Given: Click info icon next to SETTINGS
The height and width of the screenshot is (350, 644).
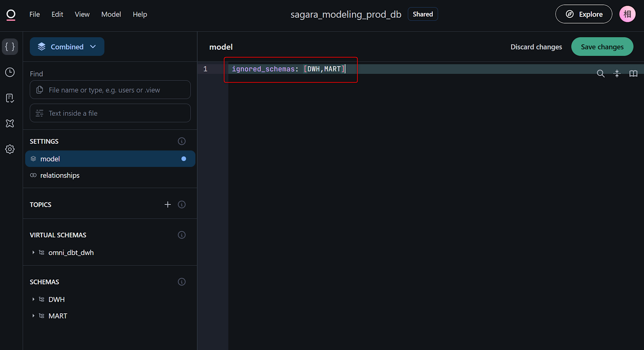Looking at the screenshot, I should pyautogui.click(x=182, y=141).
